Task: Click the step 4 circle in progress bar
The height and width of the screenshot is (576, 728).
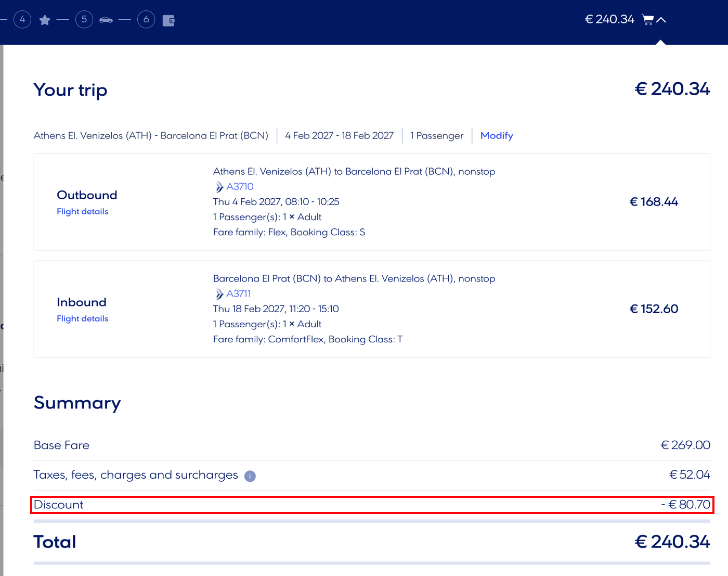Action: (22, 20)
